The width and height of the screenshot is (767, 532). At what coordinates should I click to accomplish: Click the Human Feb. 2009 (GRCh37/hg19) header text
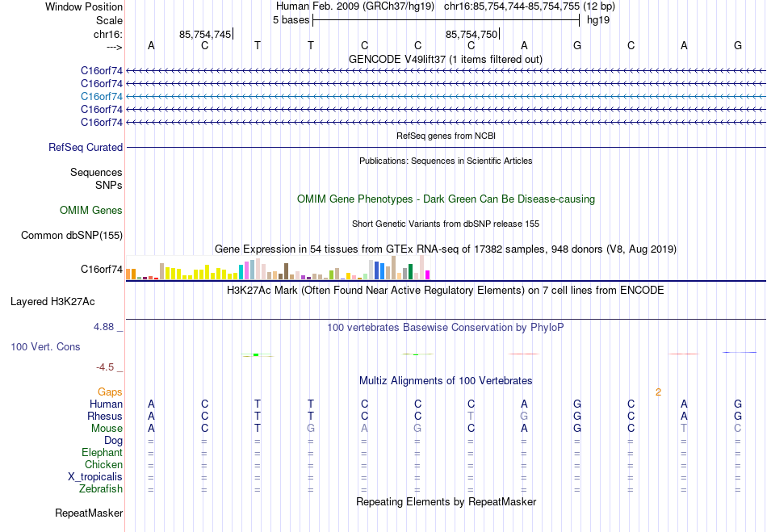(355, 6)
